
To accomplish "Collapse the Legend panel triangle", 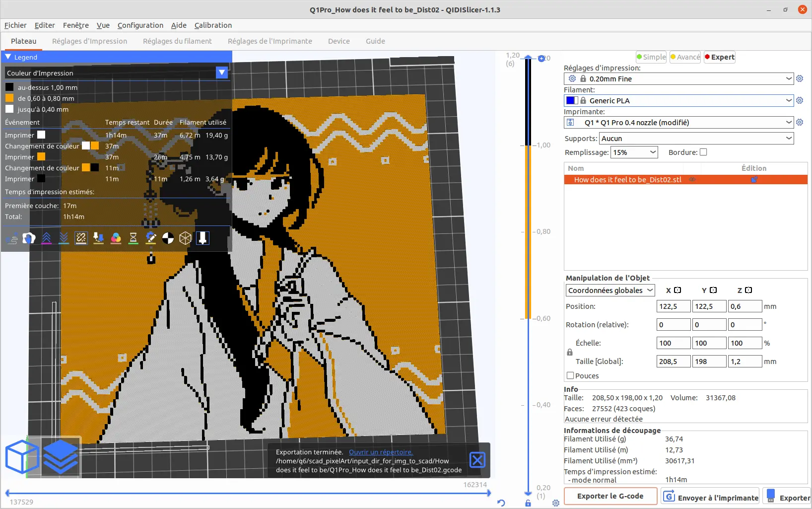I will click(8, 57).
